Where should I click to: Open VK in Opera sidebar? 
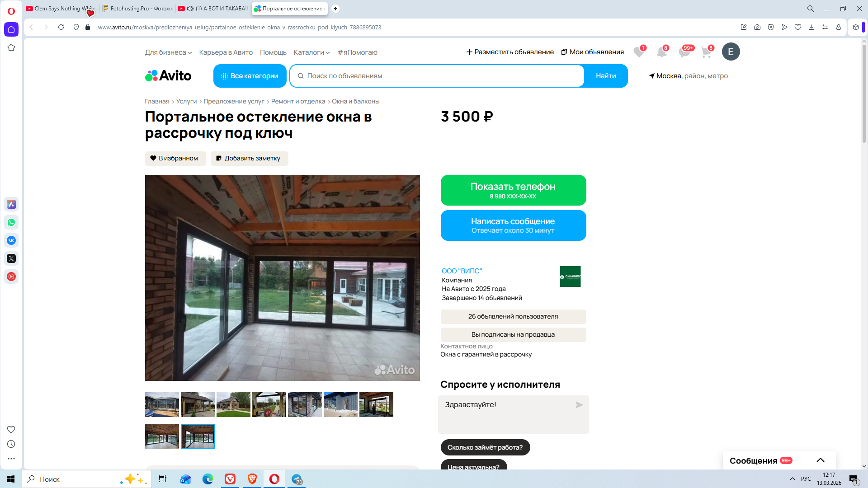11,240
